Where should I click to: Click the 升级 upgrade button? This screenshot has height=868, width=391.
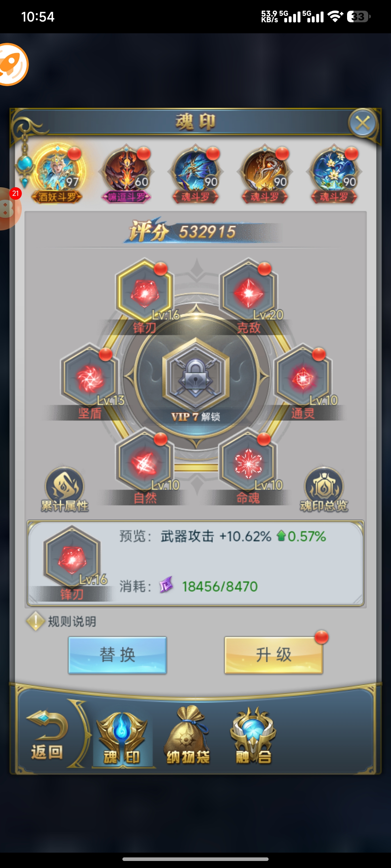pyautogui.click(x=274, y=655)
